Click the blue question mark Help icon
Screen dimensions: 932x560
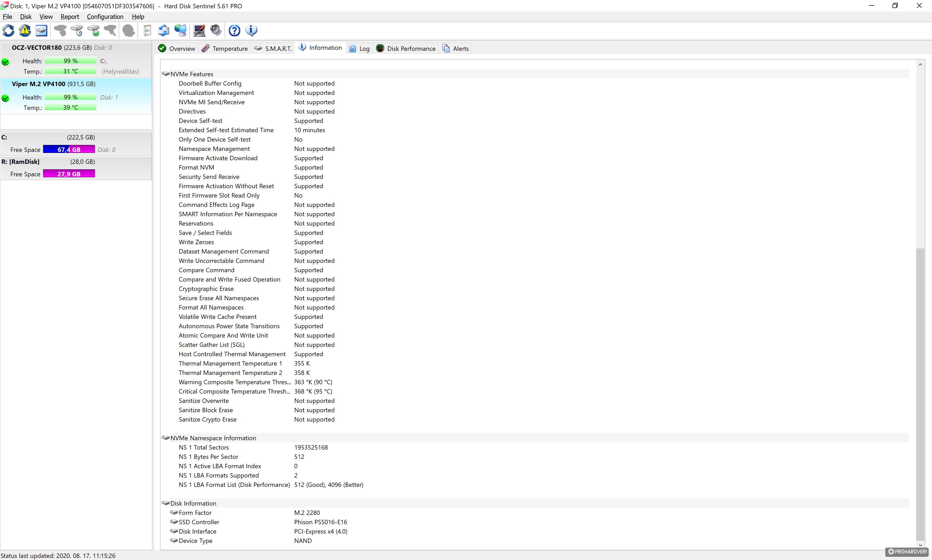pos(235,31)
